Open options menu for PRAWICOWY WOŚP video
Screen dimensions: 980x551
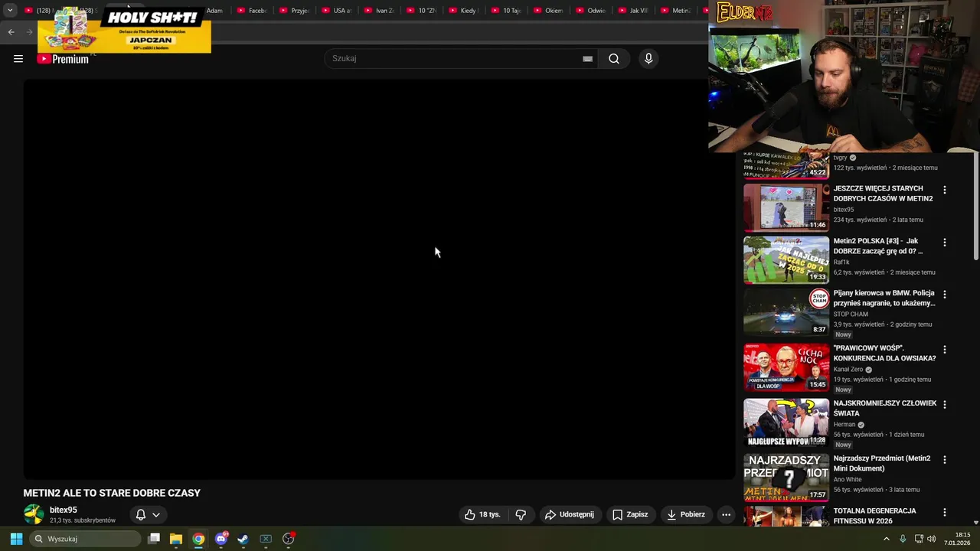(944, 350)
